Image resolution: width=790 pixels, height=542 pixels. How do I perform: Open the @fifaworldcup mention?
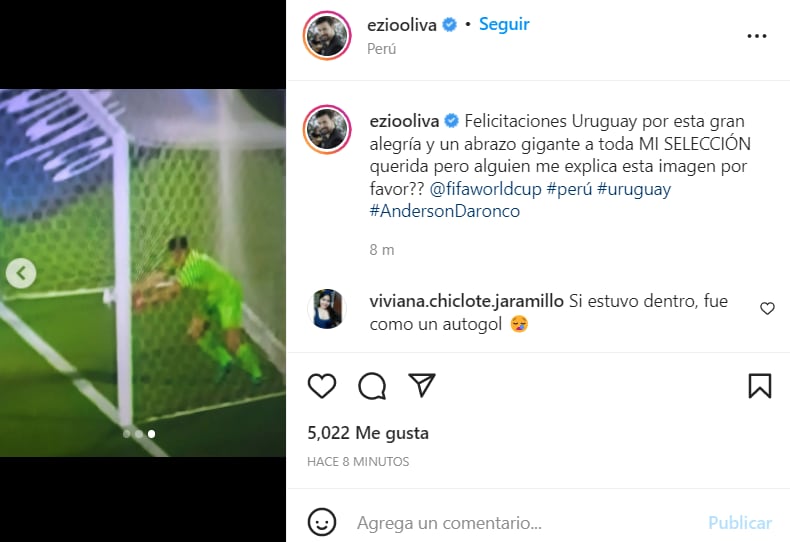(485, 189)
